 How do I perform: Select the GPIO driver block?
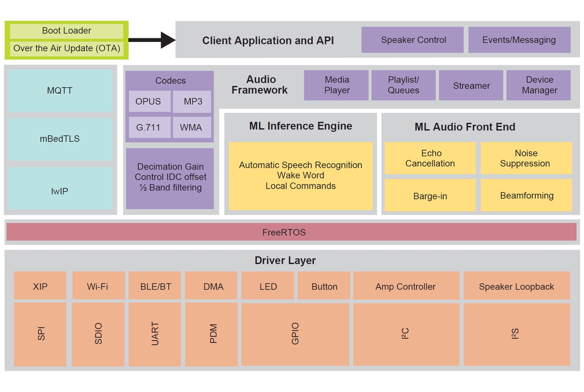tap(295, 334)
